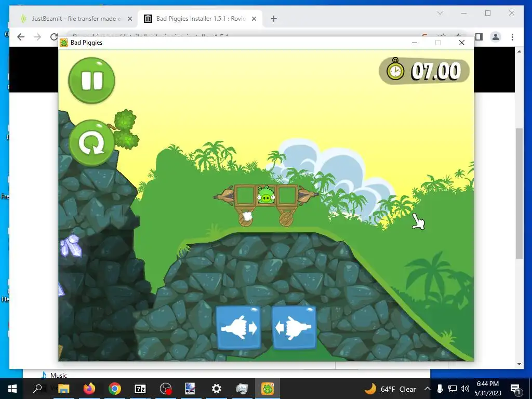
Task: Close the Bad Piggies Installer tab
Action: tap(254, 19)
